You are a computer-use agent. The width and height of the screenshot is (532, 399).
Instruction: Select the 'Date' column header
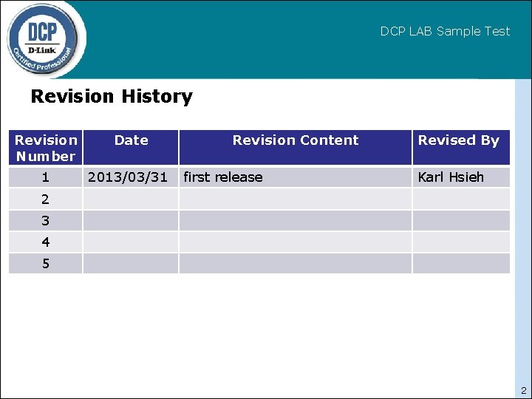131,148
